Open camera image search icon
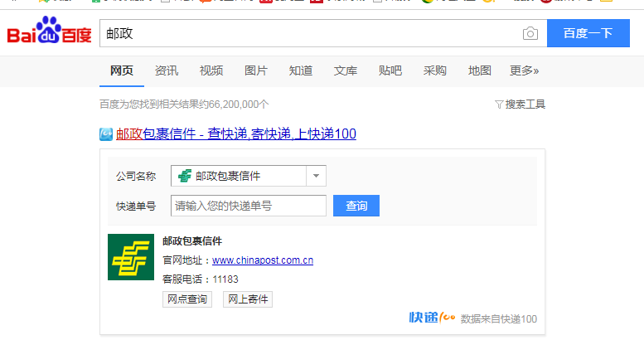Viewport: 644px width, 340px height. coord(530,33)
